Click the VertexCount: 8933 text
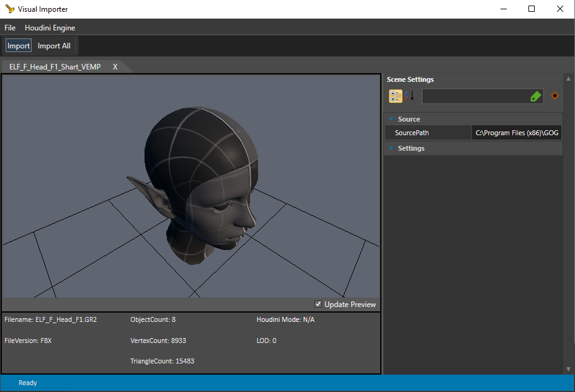 (x=158, y=341)
